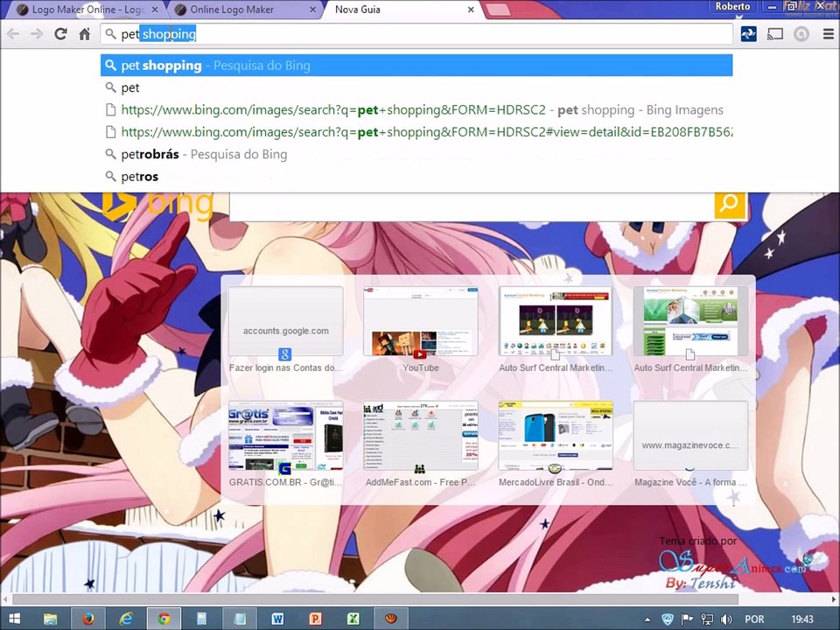Image resolution: width=840 pixels, height=630 pixels.
Task: Open the Chrome hamburger menu
Action: coord(829,34)
